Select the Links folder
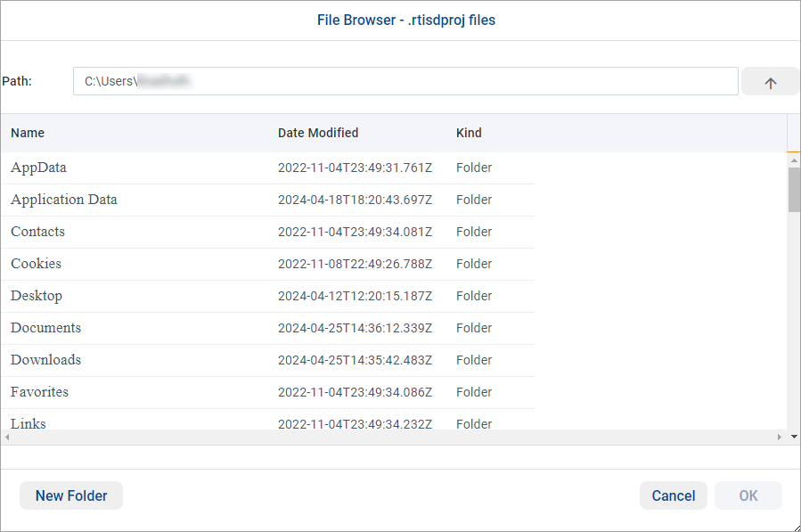 [28, 424]
